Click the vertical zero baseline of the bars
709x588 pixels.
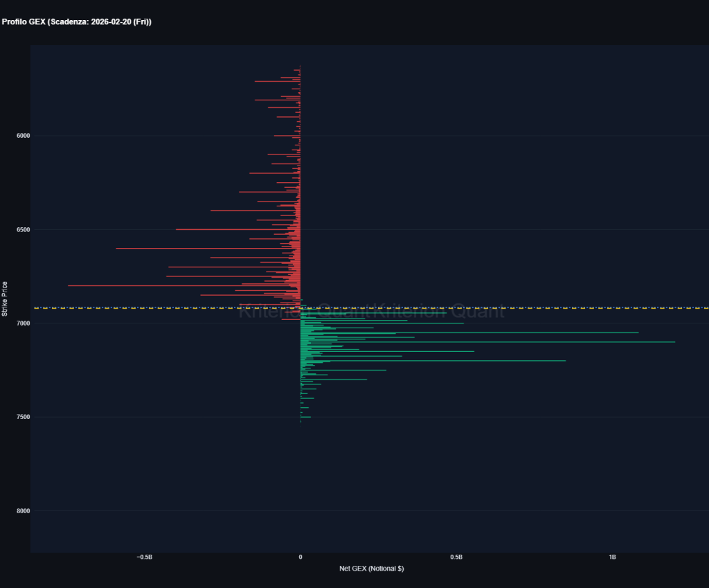coord(300,208)
